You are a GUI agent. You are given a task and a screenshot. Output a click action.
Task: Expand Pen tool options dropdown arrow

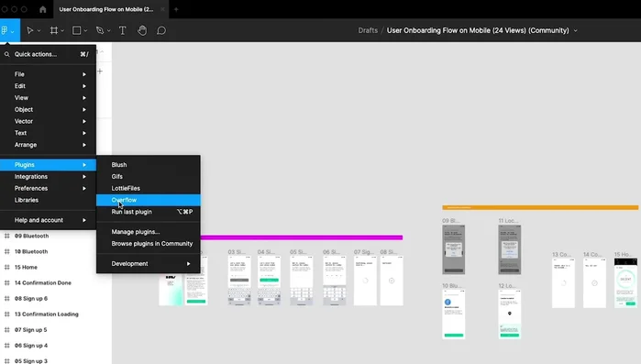click(109, 30)
